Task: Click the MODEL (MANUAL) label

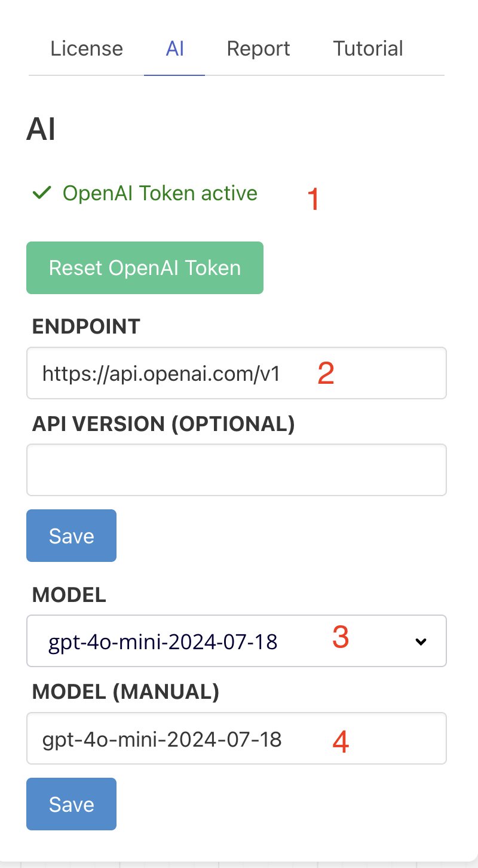Action: (125, 692)
